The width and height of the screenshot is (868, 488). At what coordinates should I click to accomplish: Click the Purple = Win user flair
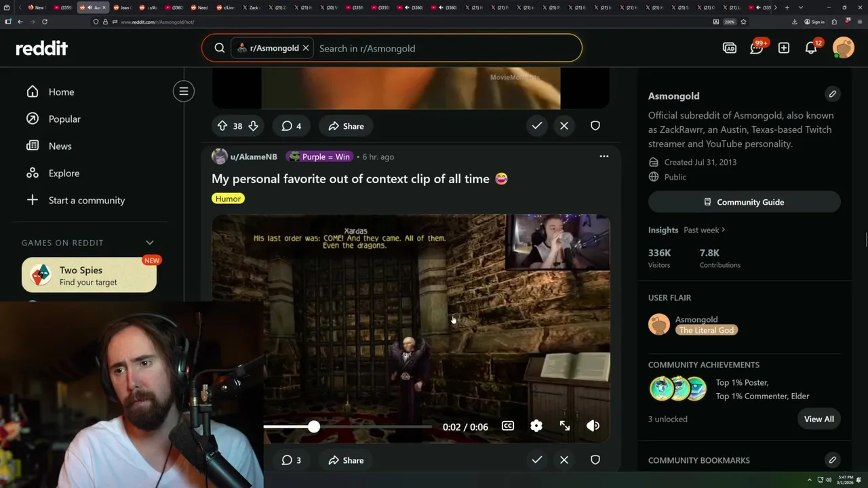(318, 157)
